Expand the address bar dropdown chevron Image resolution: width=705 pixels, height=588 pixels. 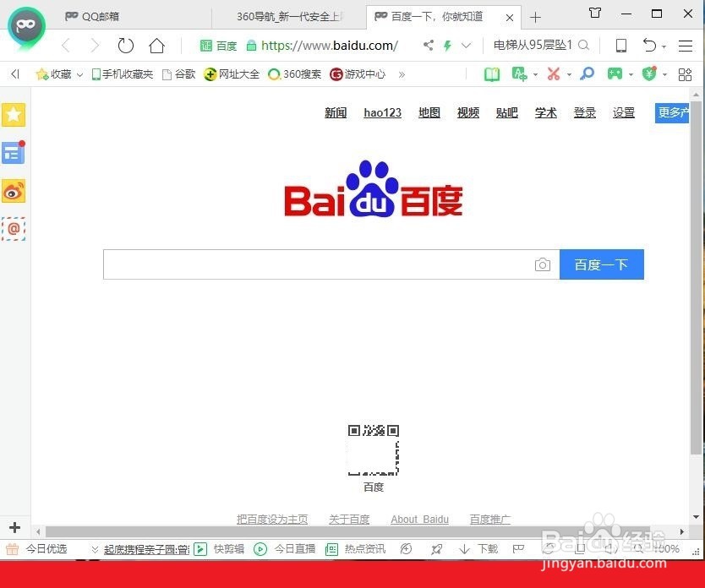[467, 46]
